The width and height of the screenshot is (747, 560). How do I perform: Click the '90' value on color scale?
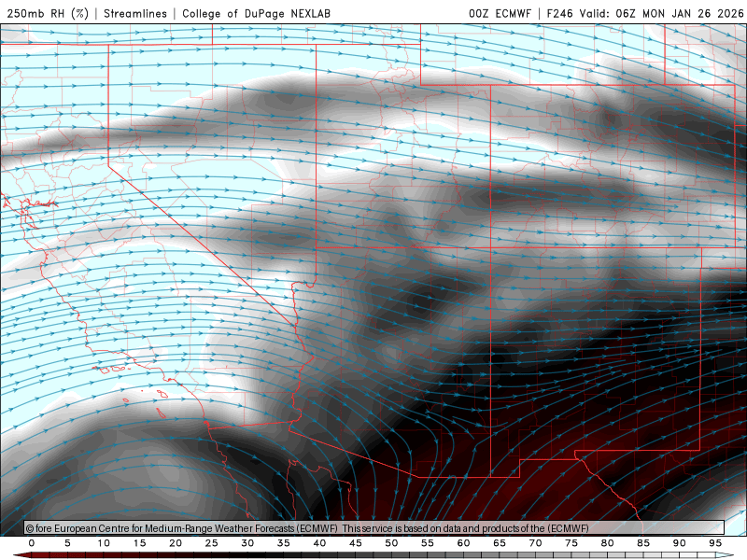point(680,543)
